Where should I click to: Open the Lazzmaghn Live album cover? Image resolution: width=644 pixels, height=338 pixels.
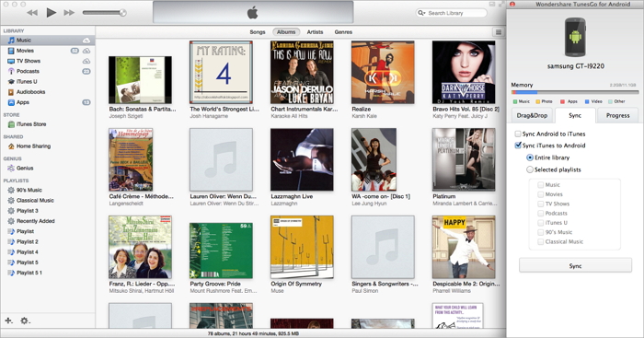click(x=302, y=159)
